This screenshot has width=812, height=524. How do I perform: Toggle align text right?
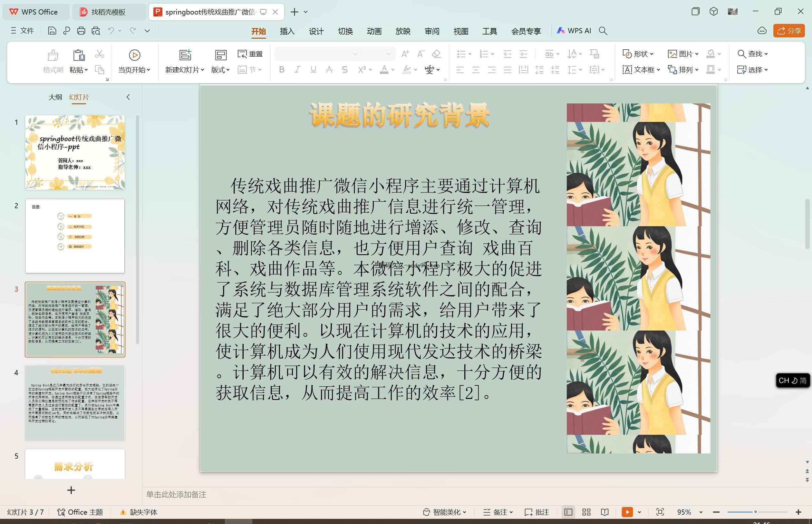click(492, 70)
